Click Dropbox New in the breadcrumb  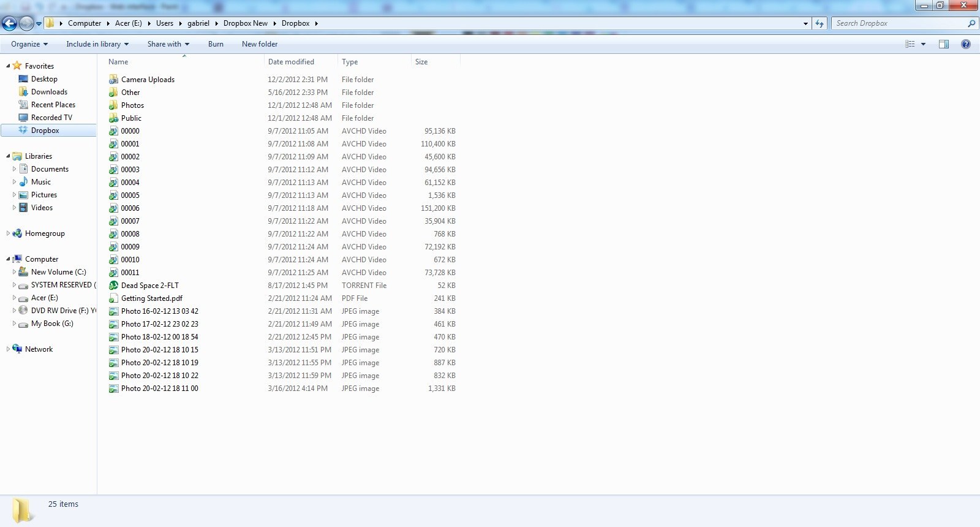(245, 23)
